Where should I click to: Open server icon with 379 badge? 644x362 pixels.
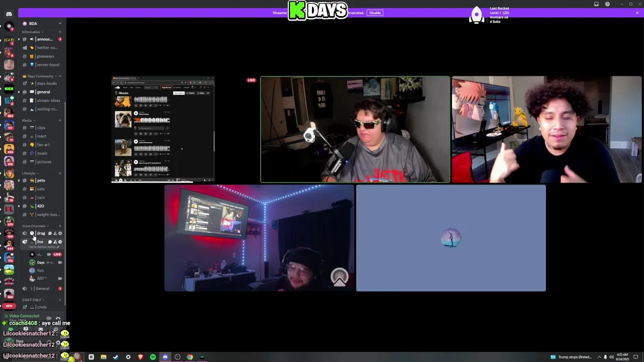point(9,222)
